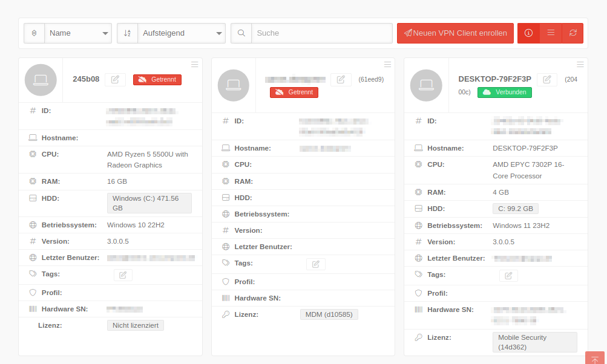
Task: Switch to list view with hamburger button
Action: (551, 33)
